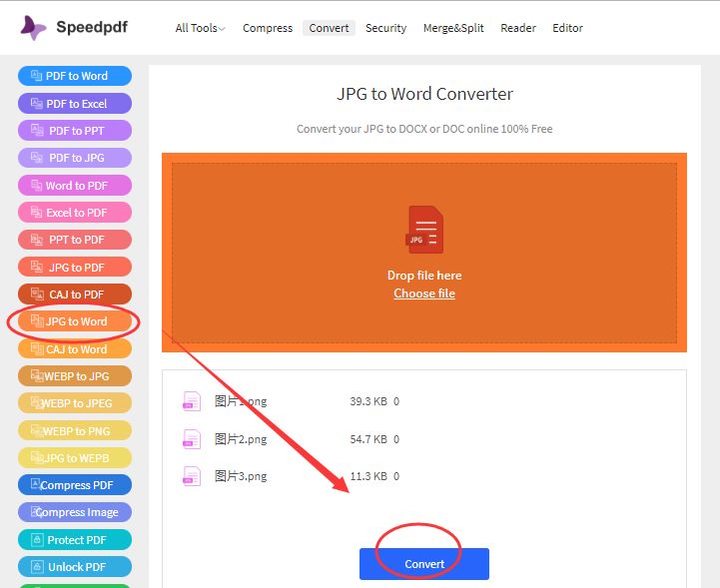The width and height of the screenshot is (720, 588).
Task: Open the Reader menu item
Action: point(518,28)
